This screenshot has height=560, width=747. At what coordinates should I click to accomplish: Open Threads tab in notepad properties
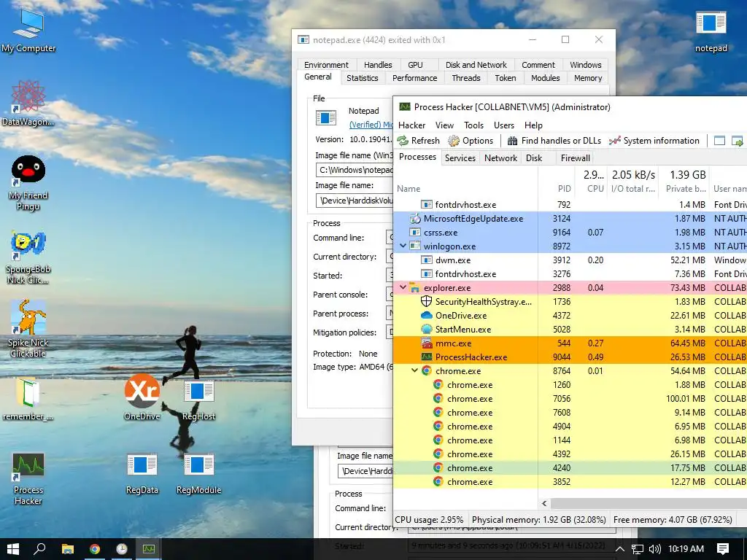(x=466, y=78)
